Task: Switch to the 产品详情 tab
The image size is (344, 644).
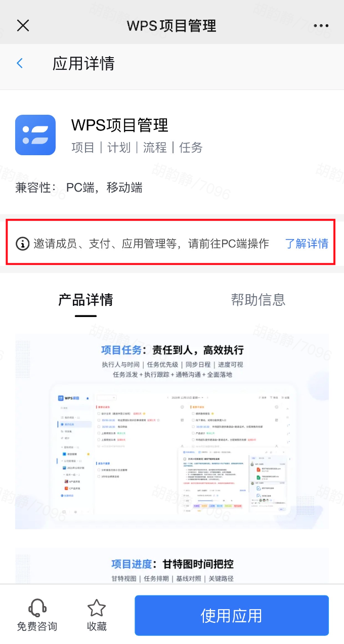Action: click(x=85, y=300)
